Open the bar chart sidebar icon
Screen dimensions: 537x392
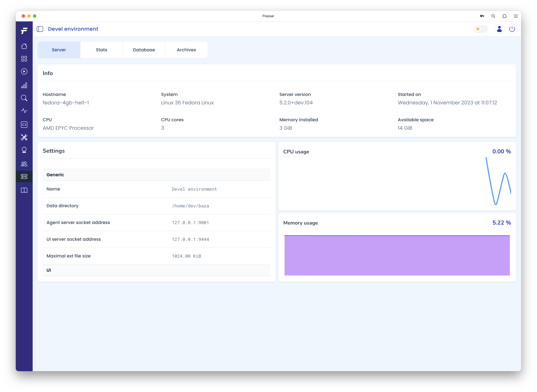click(x=24, y=85)
